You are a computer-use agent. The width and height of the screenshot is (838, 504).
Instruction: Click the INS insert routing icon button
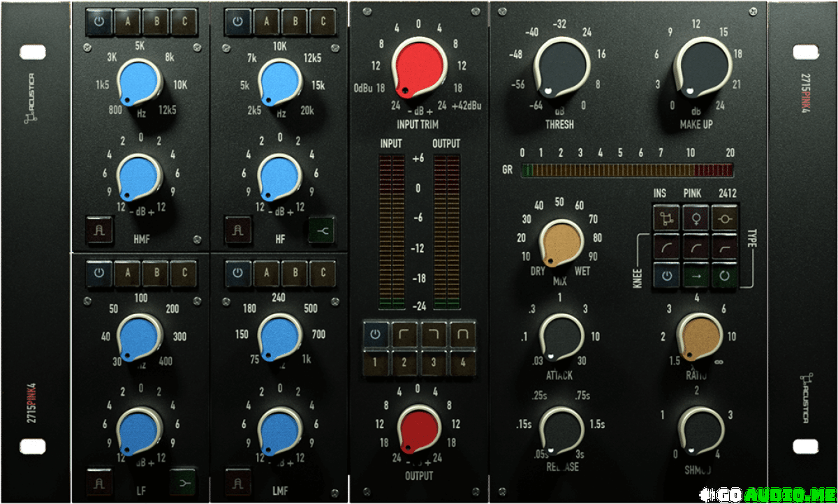click(x=667, y=218)
